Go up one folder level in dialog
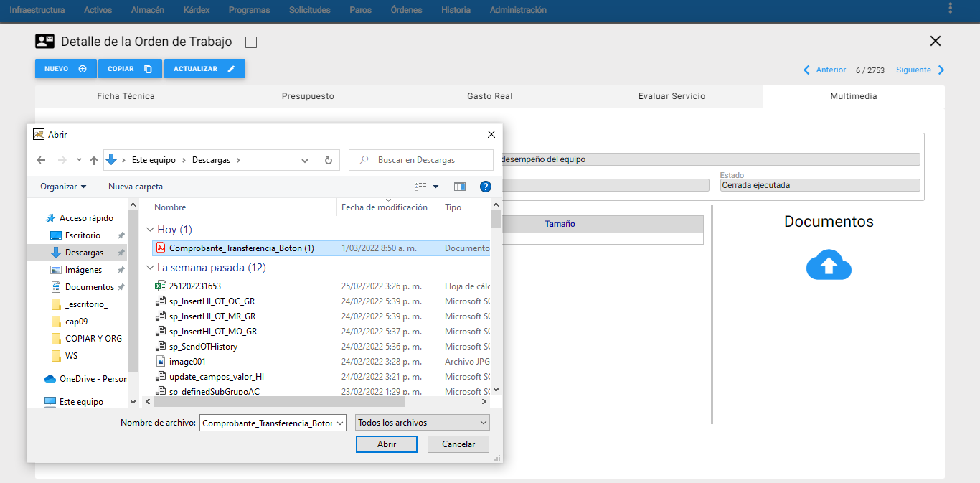Viewport: 980px width, 483px height. 93,160
